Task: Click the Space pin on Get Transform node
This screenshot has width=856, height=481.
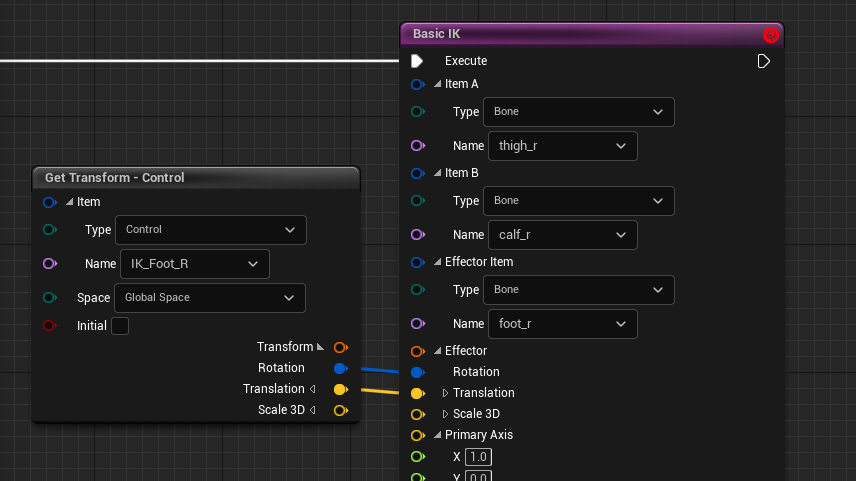Action: click(x=50, y=298)
